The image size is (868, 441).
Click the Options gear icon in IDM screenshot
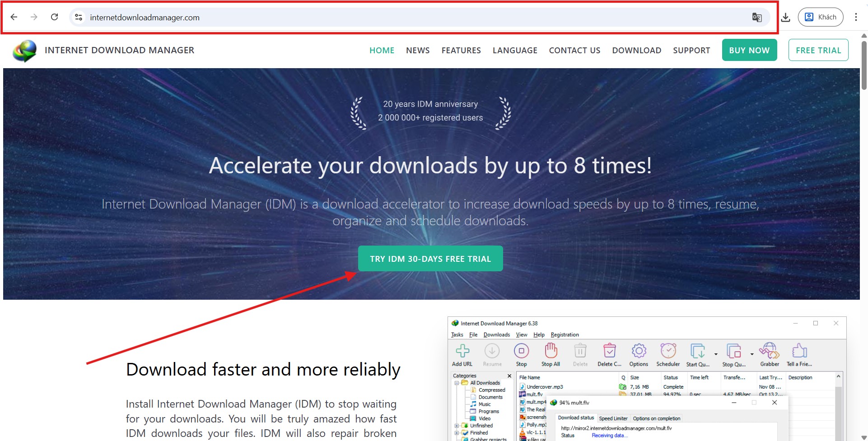tap(639, 351)
